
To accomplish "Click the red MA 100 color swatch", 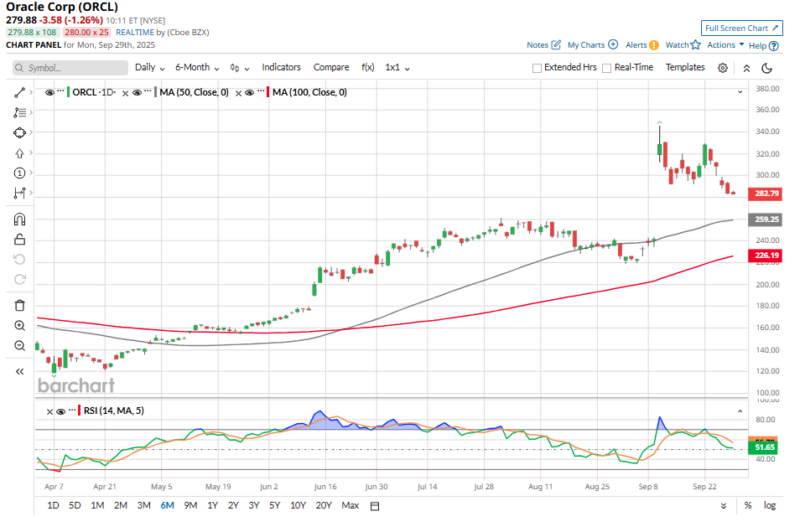I will [268, 92].
